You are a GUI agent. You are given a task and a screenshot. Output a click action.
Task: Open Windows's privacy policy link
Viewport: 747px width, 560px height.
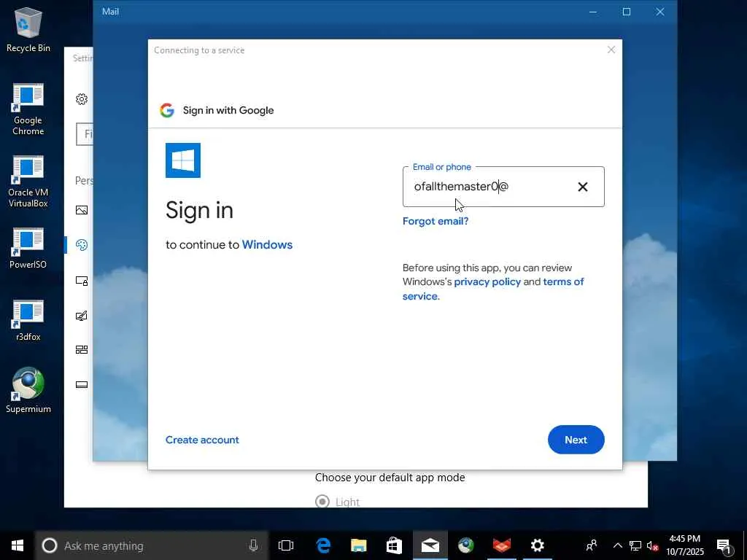(x=487, y=281)
